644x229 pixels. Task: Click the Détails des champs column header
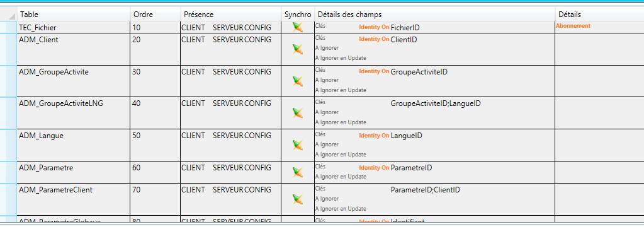(x=434, y=15)
